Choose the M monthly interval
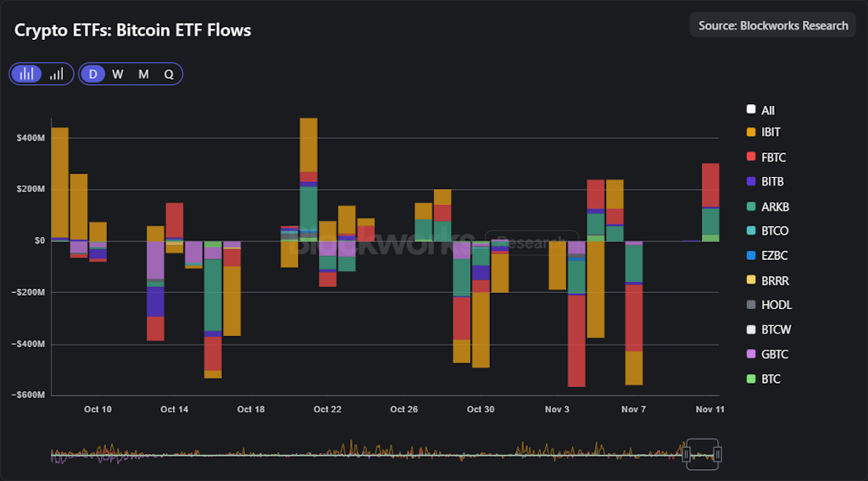This screenshot has height=481, width=868. 143,74
